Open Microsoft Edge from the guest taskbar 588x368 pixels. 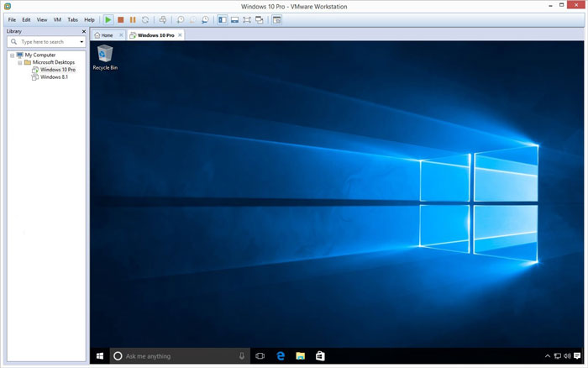281,356
